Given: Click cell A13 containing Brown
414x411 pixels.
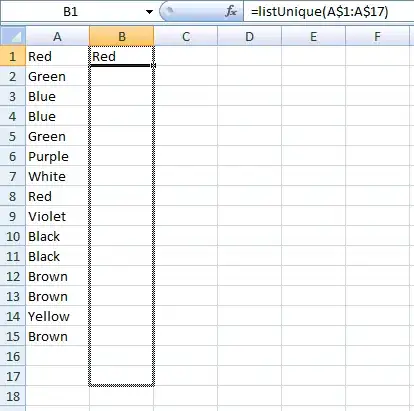Looking at the screenshot, I should click(57, 296).
